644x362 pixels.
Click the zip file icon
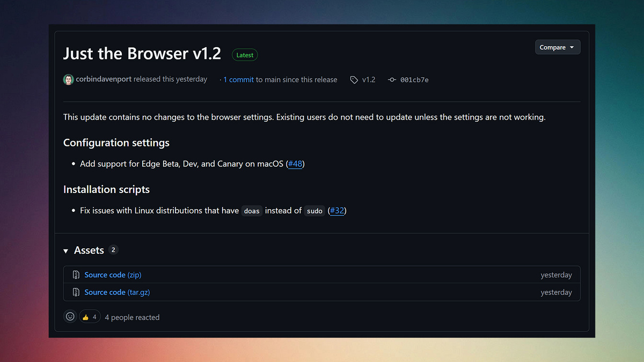point(76,275)
